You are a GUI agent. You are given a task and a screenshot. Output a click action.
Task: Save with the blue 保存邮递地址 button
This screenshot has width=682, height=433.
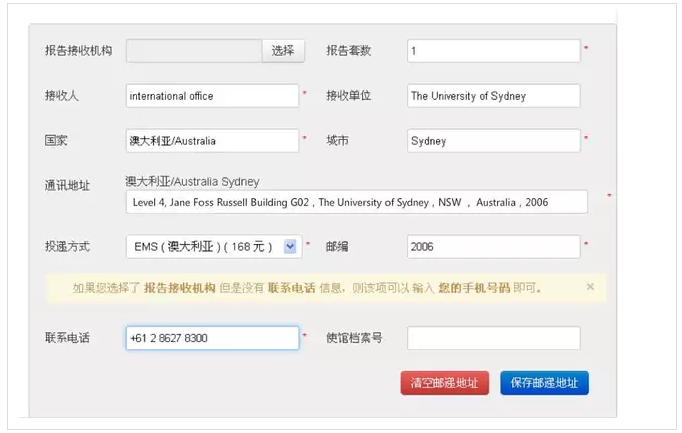click(544, 383)
